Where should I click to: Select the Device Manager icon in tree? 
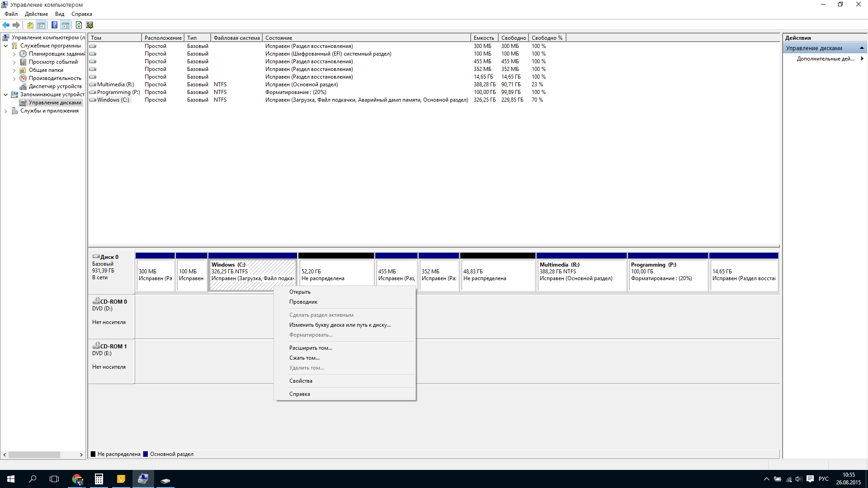(x=23, y=86)
